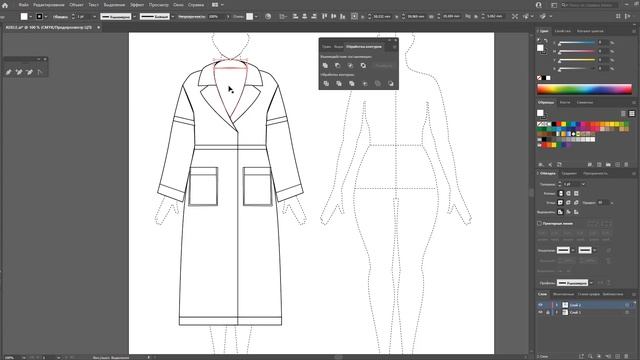
Task: Click the Outline pathfinder icon
Action: coord(378,83)
